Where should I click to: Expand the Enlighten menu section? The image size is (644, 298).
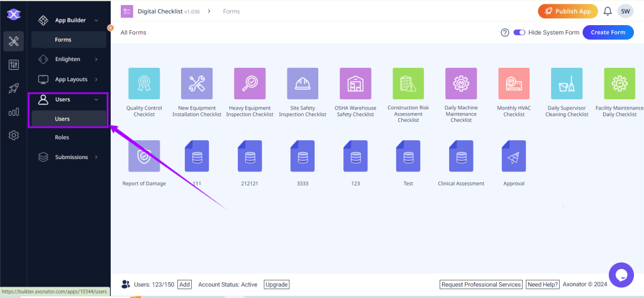tap(69, 59)
